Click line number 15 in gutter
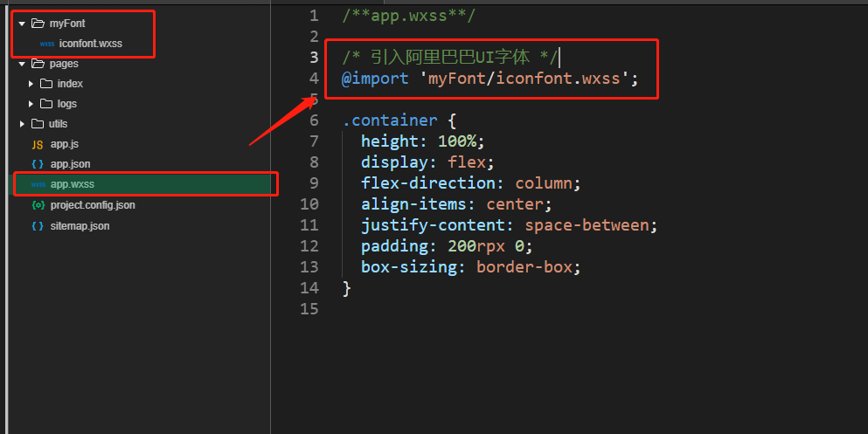This screenshot has width=868, height=434. tap(309, 309)
